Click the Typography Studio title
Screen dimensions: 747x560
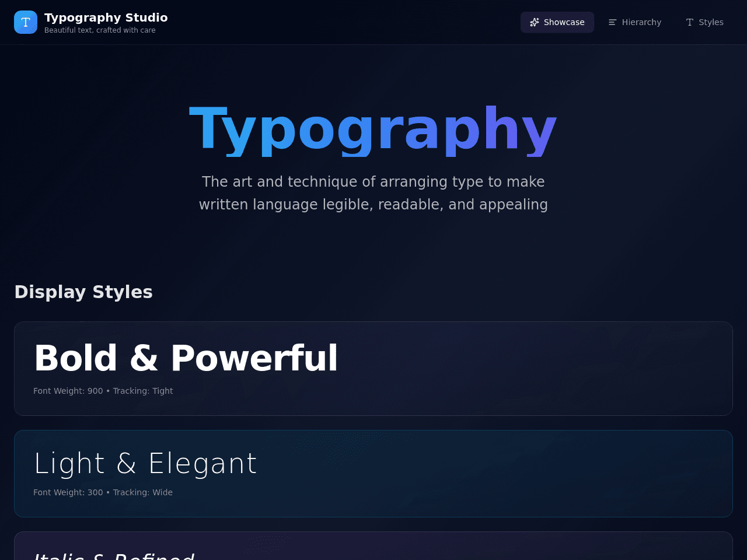[106, 17]
